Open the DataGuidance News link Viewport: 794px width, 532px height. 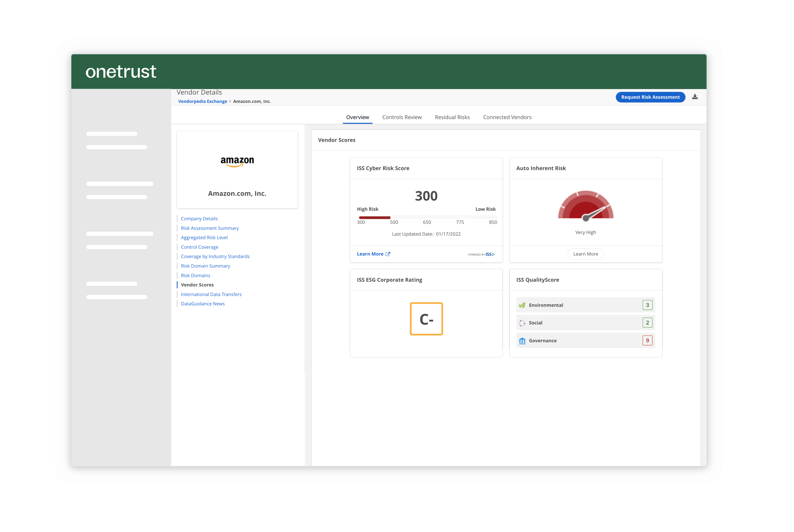coord(203,304)
